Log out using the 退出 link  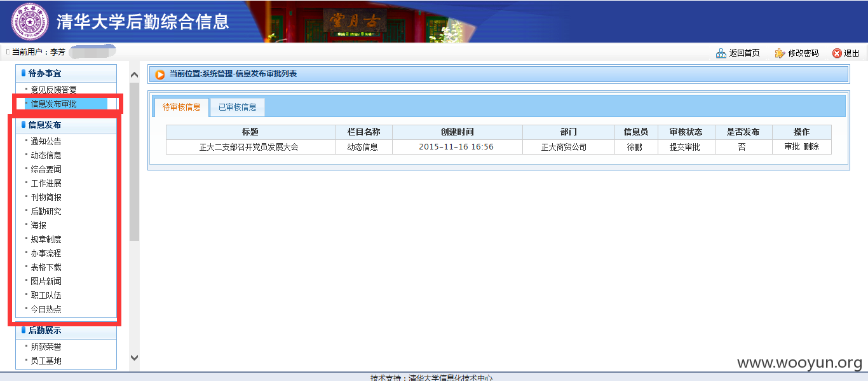coord(851,53)
